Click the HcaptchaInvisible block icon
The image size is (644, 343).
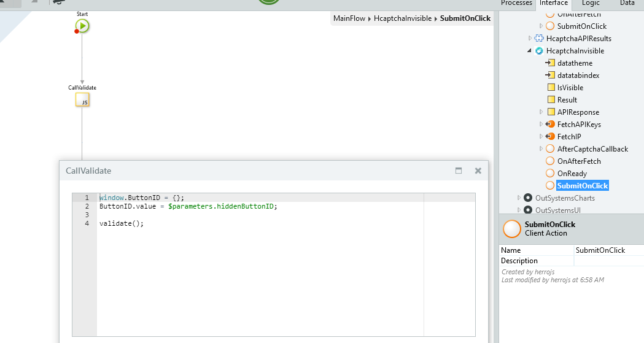538,51
